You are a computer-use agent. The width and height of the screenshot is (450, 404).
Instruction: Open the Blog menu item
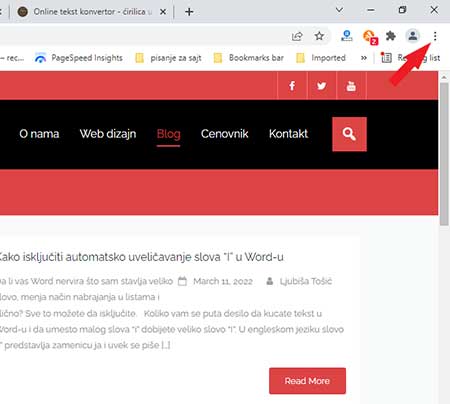168,134
